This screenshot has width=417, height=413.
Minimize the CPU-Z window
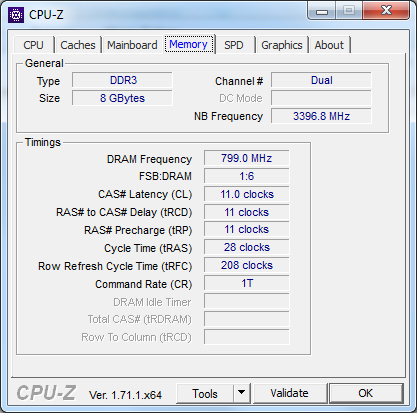pos(322,12)
